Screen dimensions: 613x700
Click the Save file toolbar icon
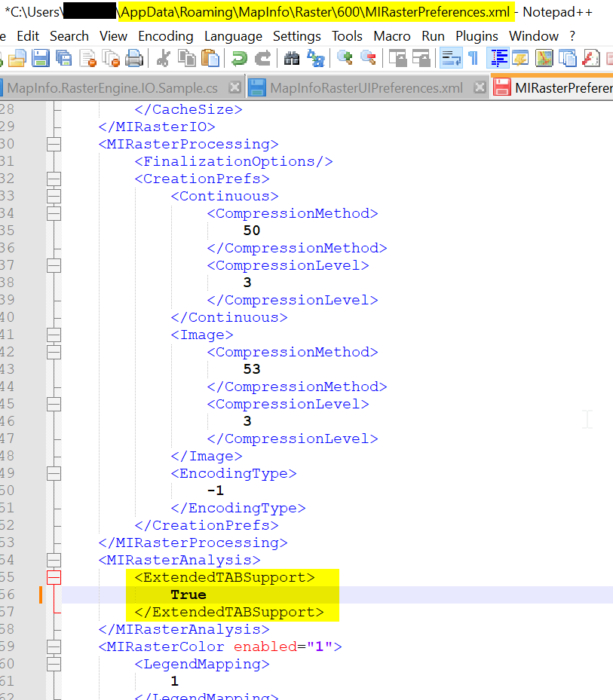pos(41,58)
